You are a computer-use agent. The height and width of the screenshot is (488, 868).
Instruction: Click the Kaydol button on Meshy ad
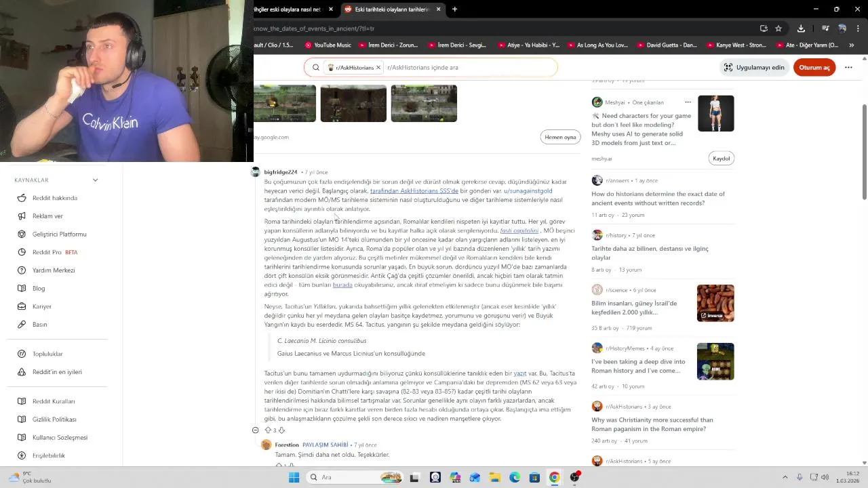[721, 159]
